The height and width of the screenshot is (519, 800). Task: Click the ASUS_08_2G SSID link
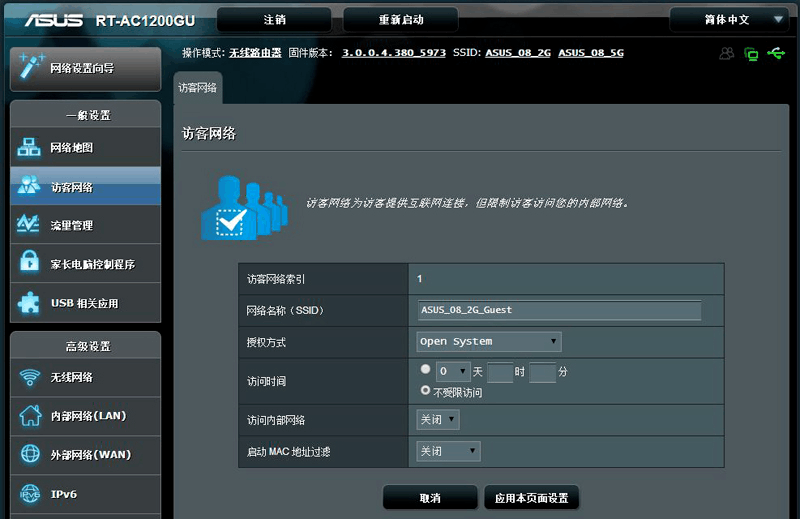(x=518, y=53)
